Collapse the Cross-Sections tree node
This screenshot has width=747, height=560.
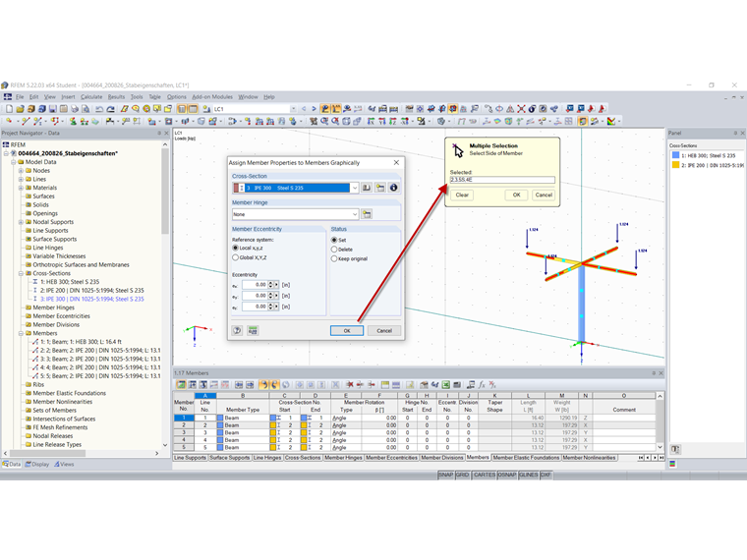click(x=21, y=273)
